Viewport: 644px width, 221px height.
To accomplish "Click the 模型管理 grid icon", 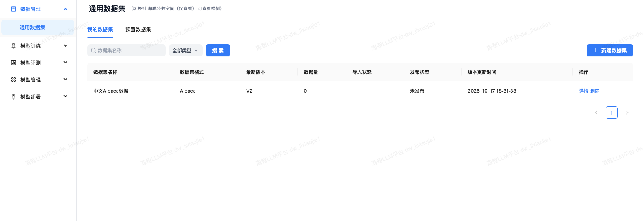I will [13, 80].
